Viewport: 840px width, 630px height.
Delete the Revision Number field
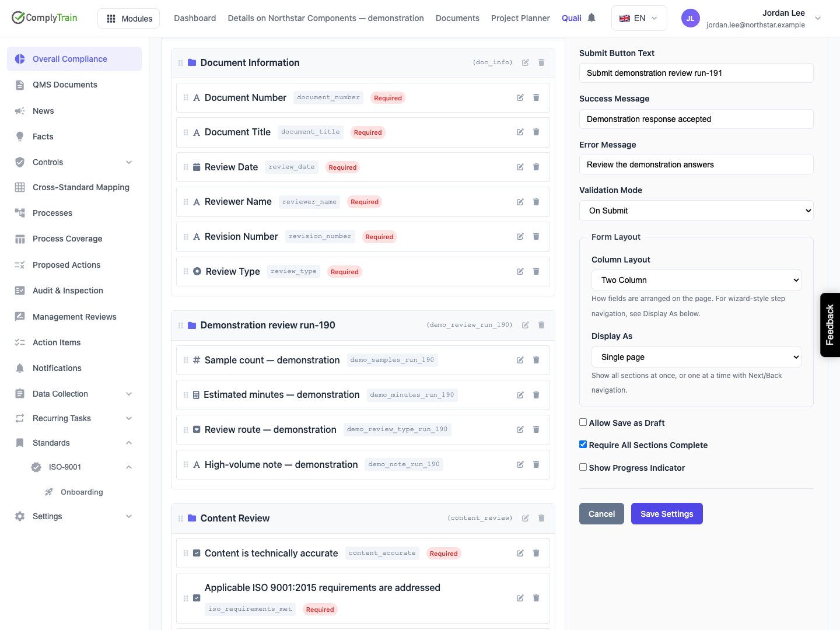click(536, 236)
